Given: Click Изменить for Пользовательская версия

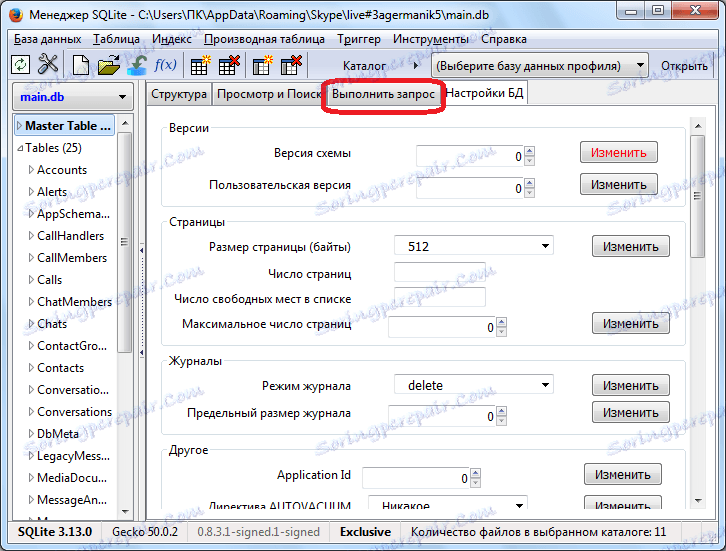Looking at the screenshot, I should pos(619,184).
